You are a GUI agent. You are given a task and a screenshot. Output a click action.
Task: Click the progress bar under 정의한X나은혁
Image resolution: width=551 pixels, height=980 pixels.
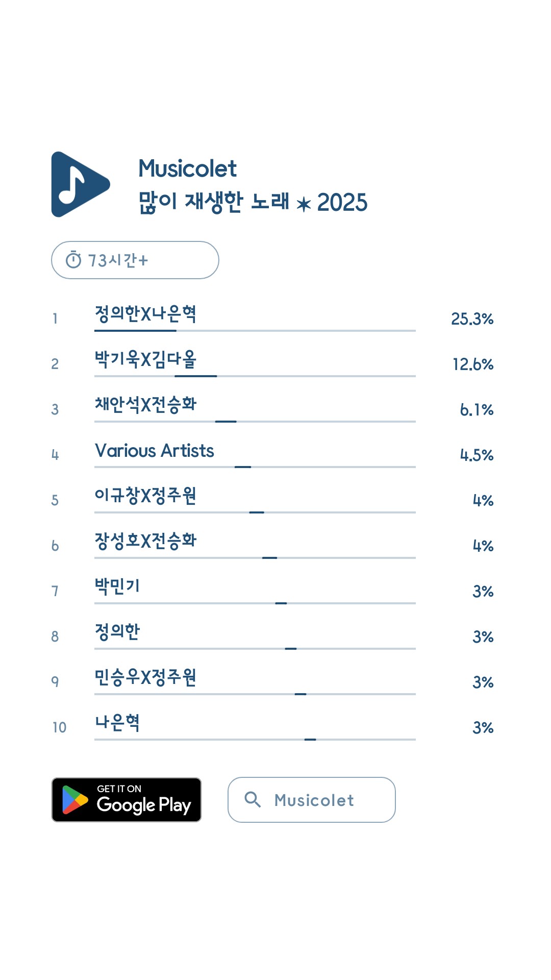255,331
